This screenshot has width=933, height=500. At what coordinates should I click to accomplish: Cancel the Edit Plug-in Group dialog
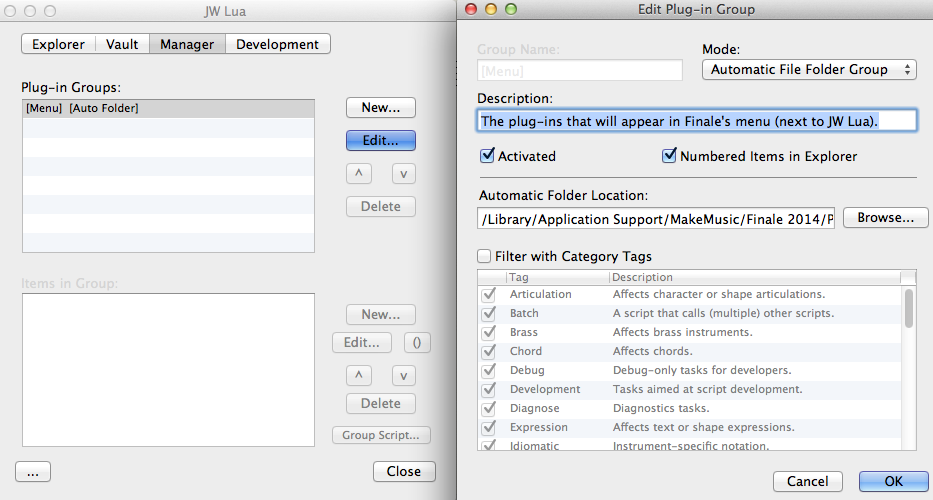click(807, 481)
